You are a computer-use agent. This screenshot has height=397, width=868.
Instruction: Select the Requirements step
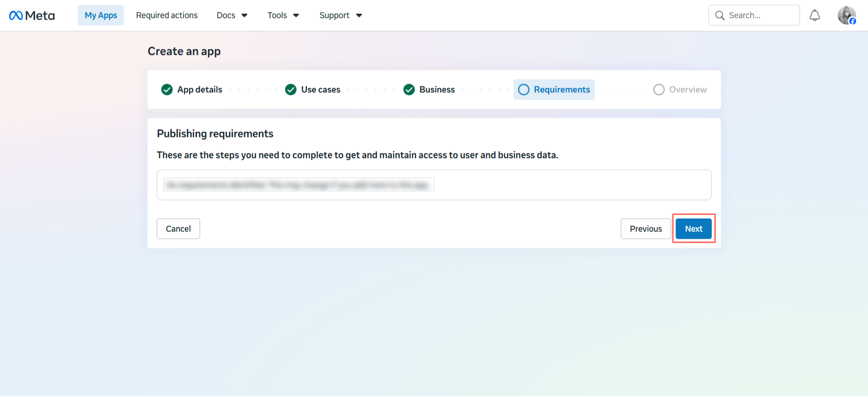(x=554, y=89)
